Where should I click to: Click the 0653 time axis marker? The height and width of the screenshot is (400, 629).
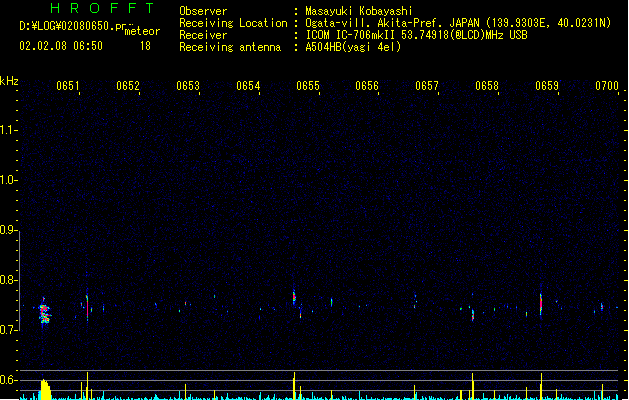tap(188, 86)
